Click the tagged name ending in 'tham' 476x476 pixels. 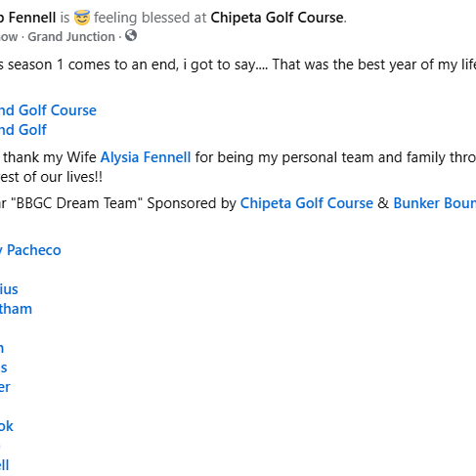(16, 309)
